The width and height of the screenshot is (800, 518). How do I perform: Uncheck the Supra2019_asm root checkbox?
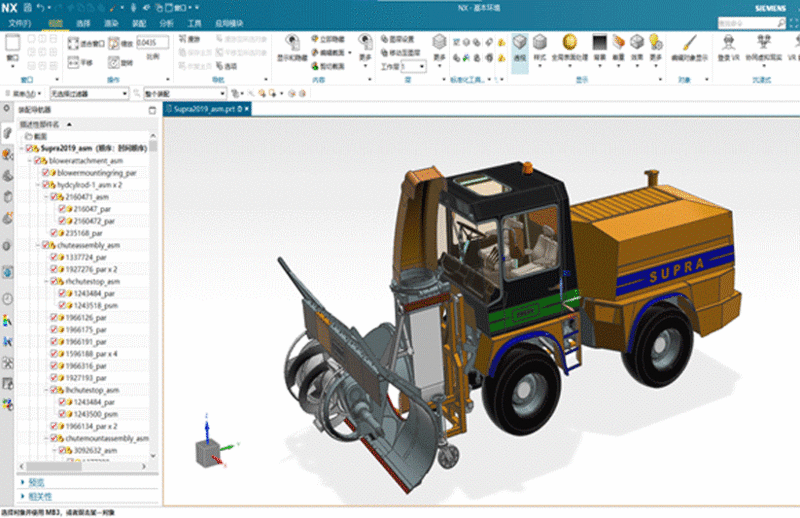29,149
